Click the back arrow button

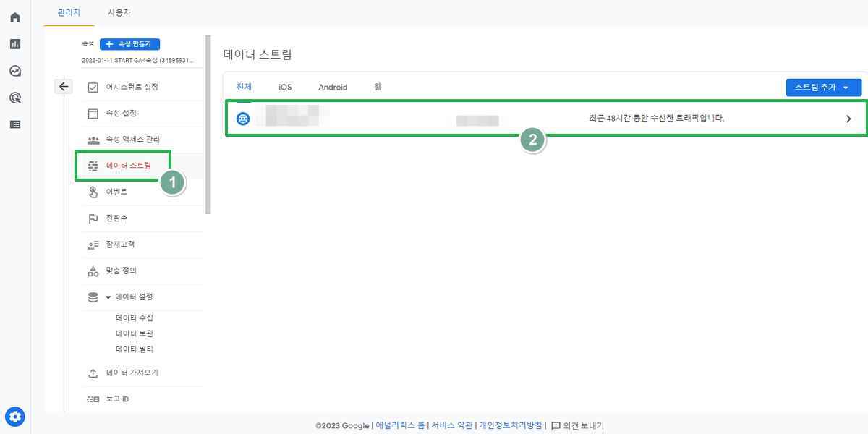click(x=64, y=87)
